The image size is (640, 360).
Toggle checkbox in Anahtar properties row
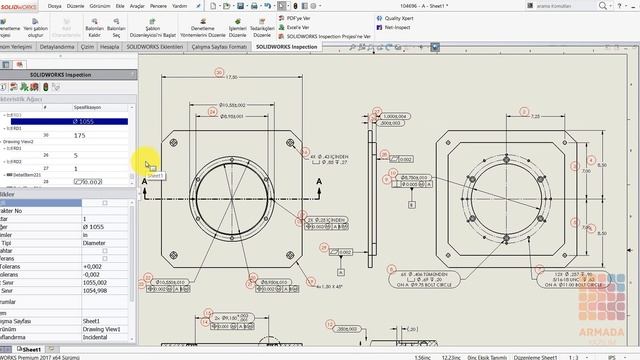pyautogui.click(x=105, y=251)
